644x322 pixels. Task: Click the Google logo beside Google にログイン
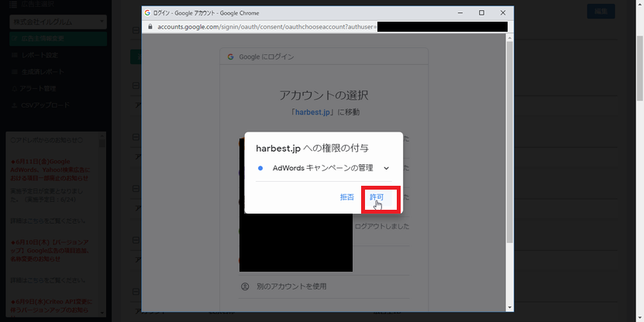(230, 57)
